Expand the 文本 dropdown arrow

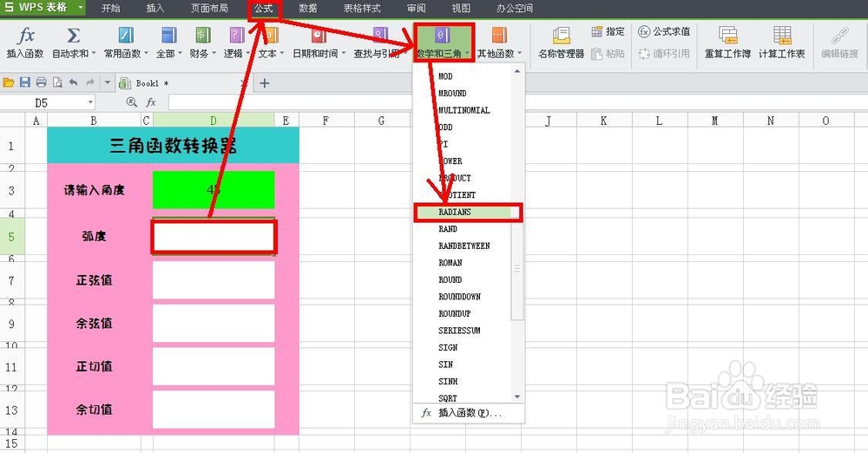[x=282, y=54]
